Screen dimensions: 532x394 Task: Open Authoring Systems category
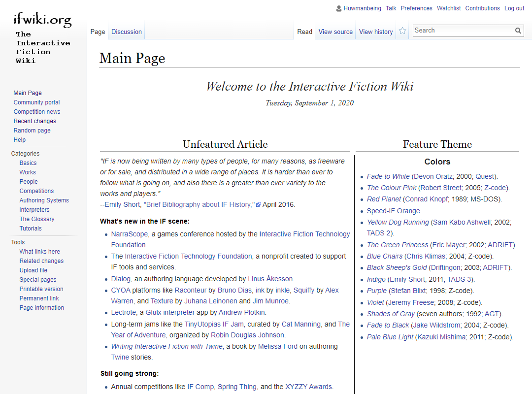pos(44,200)
